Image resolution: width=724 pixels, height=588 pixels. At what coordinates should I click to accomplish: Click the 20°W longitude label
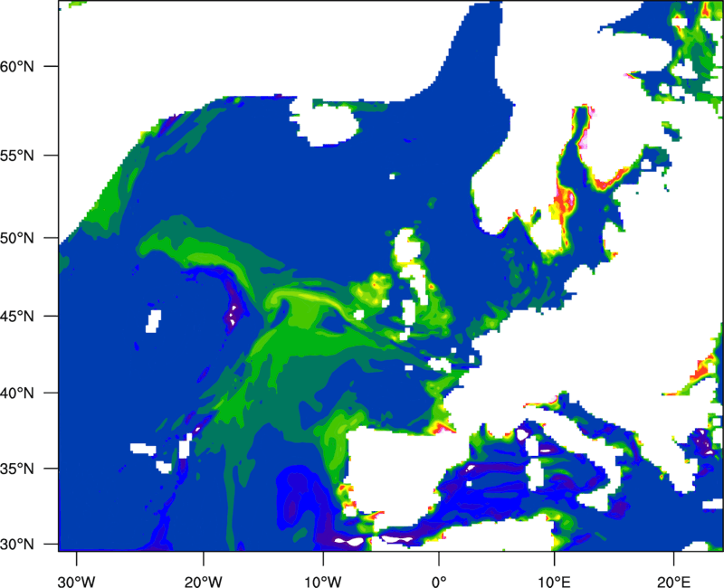(x=203, y=582)
